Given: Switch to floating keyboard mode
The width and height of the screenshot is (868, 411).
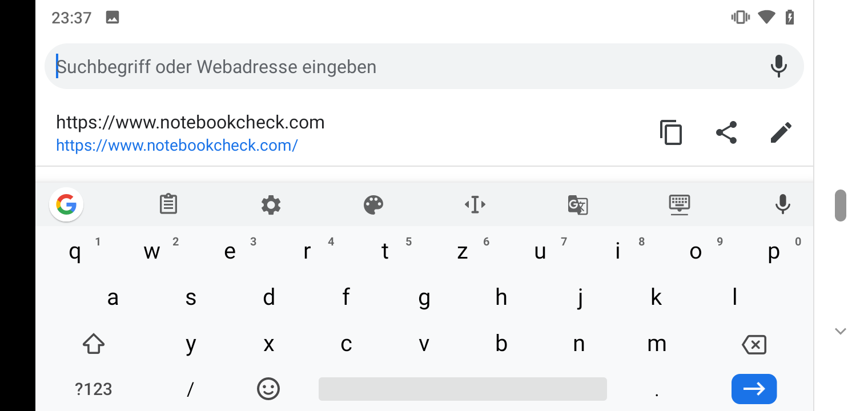Looking at the screenshot, I should (680, 204).
